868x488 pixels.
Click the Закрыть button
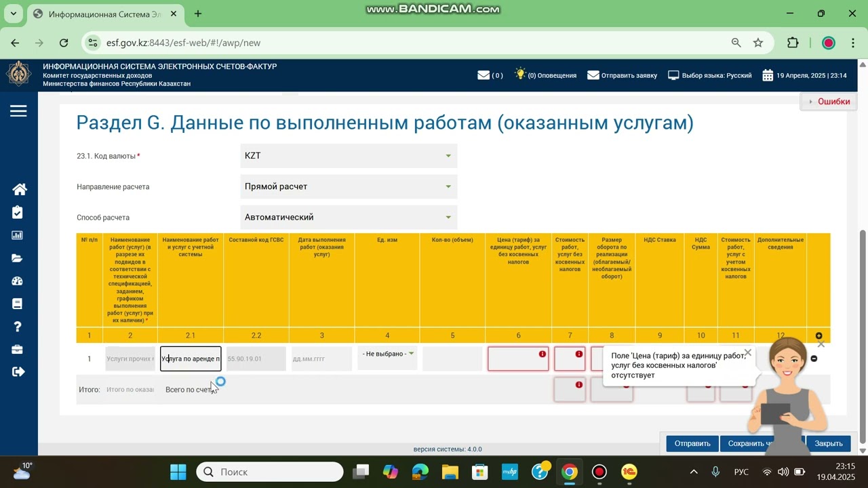[x=828, y=443]
